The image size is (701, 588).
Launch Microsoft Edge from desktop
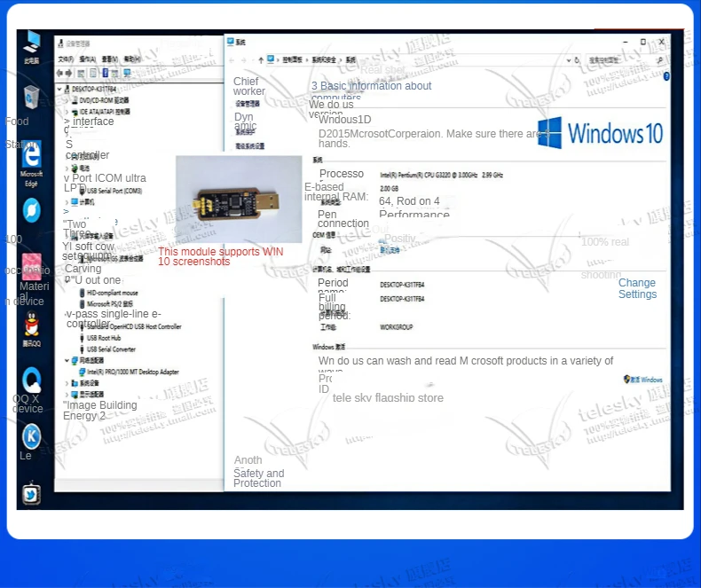pyautogui.click(x=31, y=157)
